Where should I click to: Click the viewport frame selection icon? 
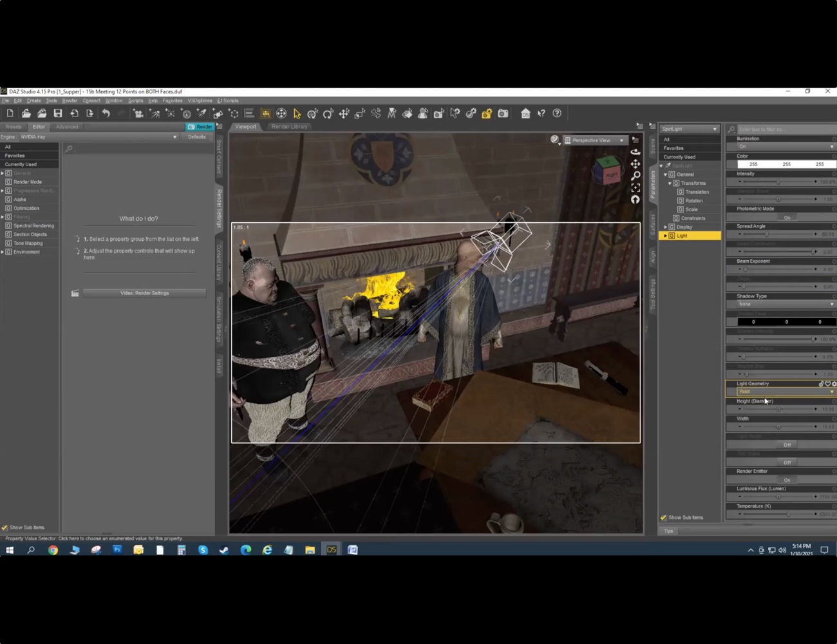[x=635, y=187]
